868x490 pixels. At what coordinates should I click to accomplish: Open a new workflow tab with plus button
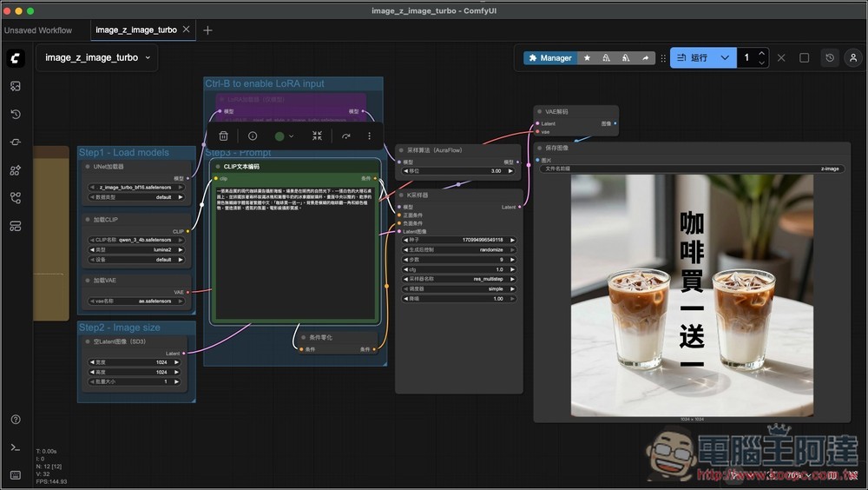click(207, 30)
